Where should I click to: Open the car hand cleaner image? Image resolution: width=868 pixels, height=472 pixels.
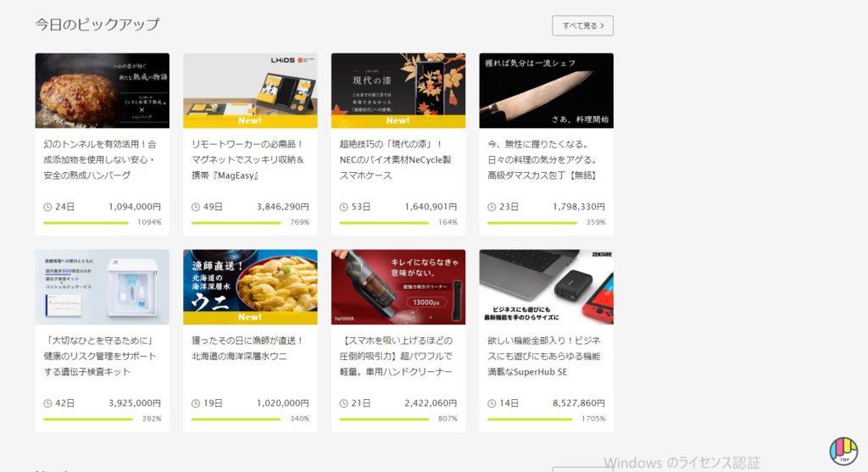tap(398, 286)
